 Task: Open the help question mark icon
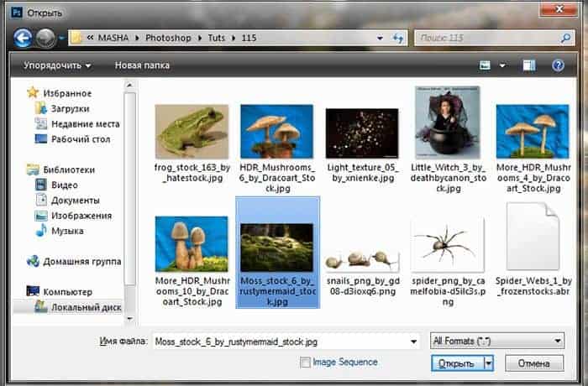pos(557,65)
